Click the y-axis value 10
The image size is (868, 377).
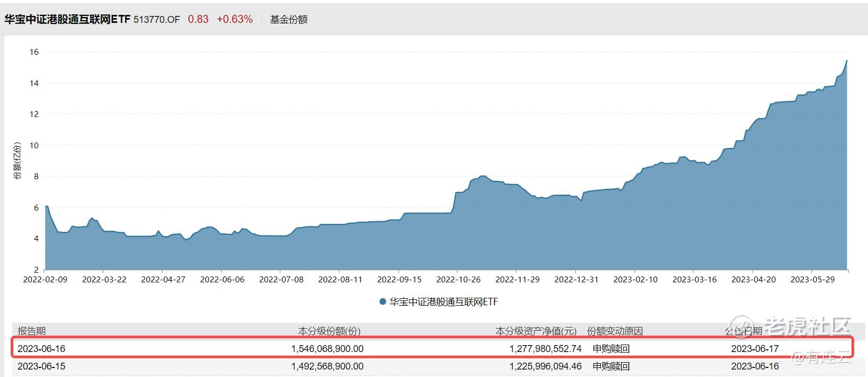click(x=34, y=145)
